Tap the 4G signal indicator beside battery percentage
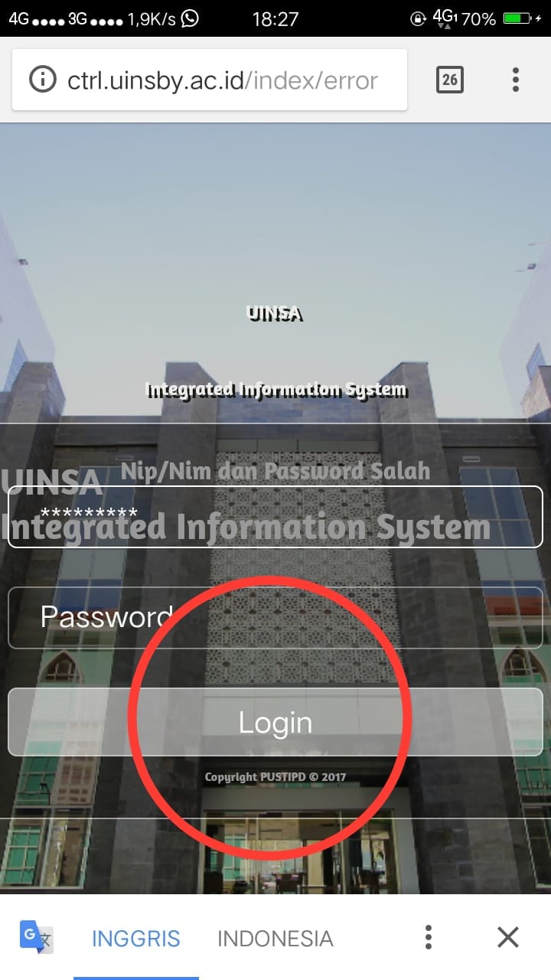The width and height of the screenshot is (551, 980). (444, 18)
